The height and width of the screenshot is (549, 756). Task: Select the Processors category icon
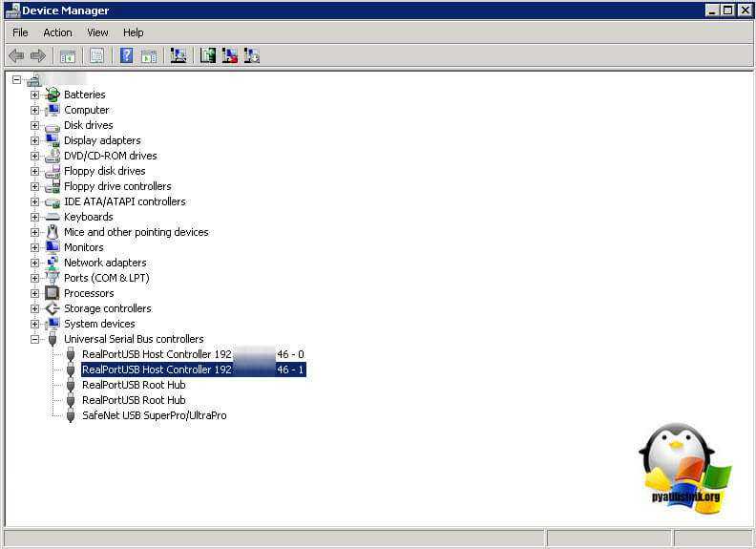click(52, 293)
